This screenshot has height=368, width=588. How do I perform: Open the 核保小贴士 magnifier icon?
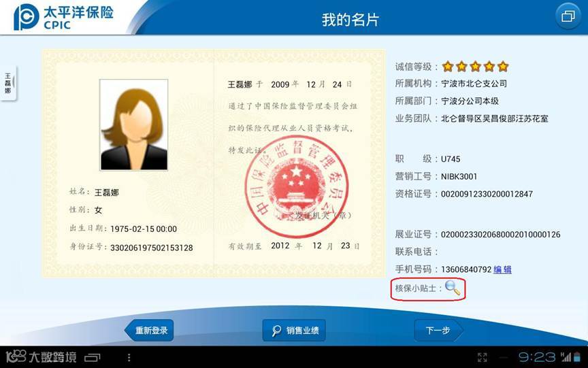453,288
